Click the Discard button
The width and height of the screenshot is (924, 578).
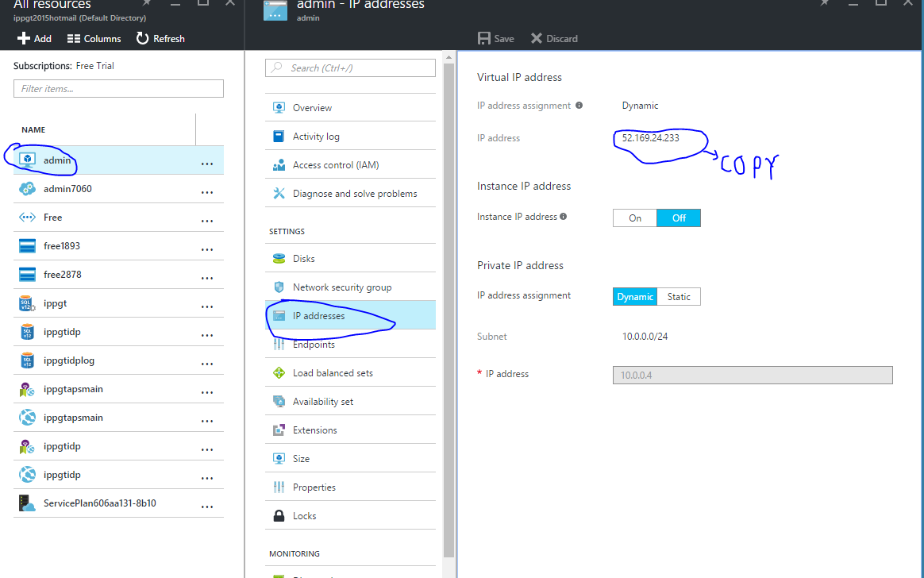pos(553,38)
